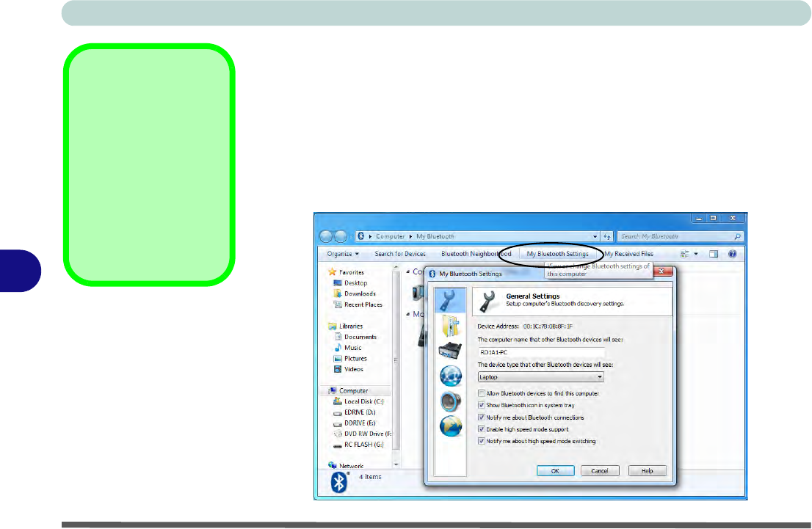Enable Allow Bluetooth devices to find this computer
This screenshot has width=812, height=529.
(482, 393)
